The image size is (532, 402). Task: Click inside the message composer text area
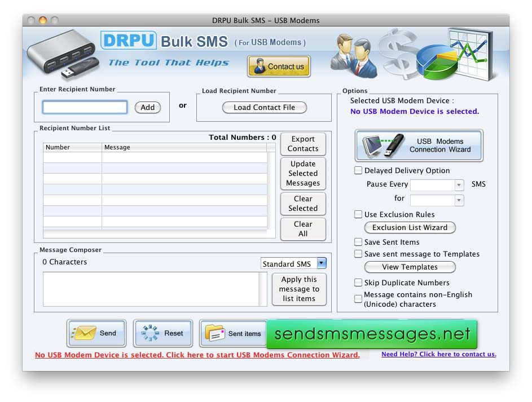tap(151, 289)
